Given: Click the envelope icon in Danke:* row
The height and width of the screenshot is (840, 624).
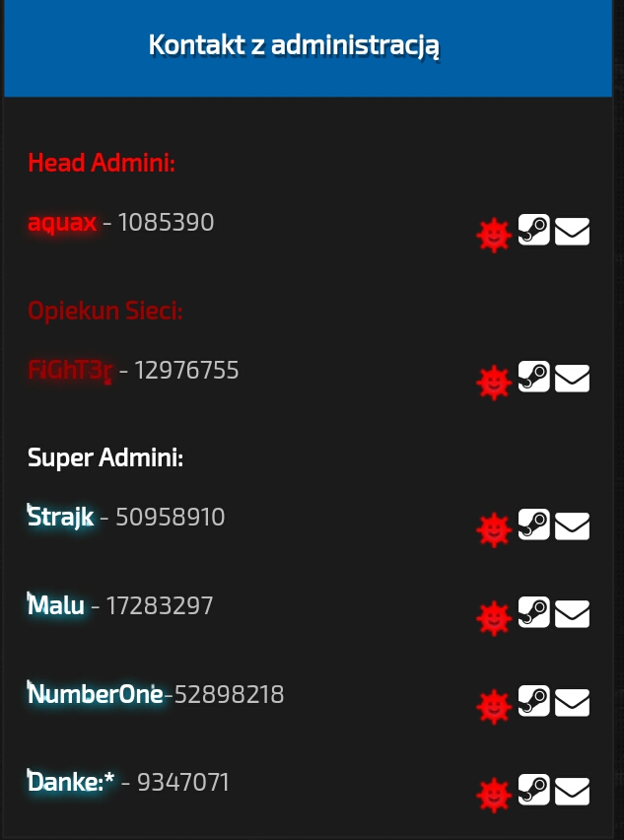Looking at the screenshot, I should [572, 791].
